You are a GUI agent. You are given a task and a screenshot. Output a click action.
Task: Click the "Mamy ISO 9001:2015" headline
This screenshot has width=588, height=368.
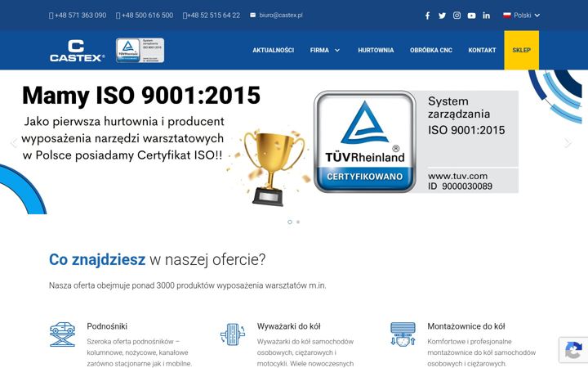[141, 95]
